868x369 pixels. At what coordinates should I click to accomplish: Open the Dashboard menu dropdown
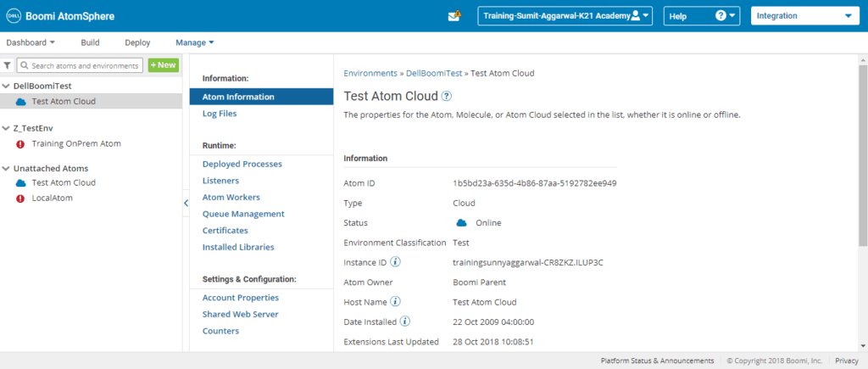click(31, 42)
